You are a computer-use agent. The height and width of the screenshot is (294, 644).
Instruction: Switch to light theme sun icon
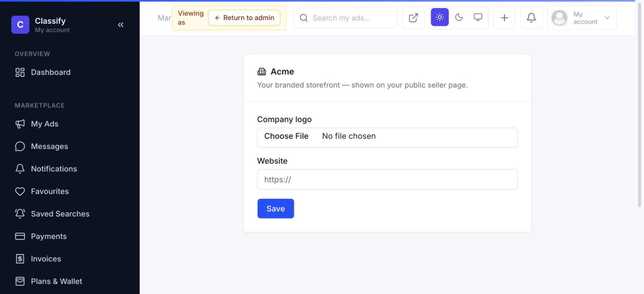point(439,17)
